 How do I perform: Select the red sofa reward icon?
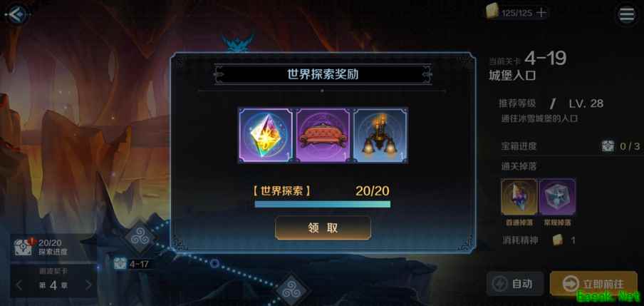click(323, 136)
